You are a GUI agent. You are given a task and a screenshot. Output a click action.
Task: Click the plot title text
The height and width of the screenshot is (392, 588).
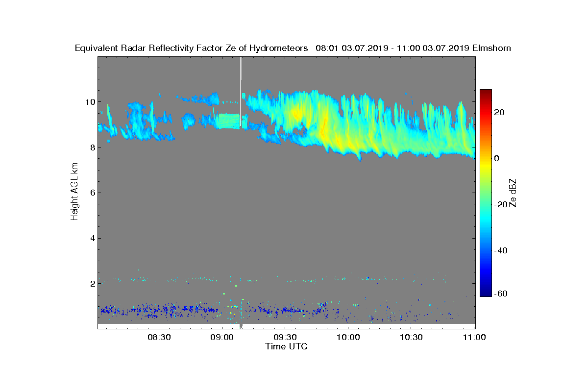coord(293,48)
